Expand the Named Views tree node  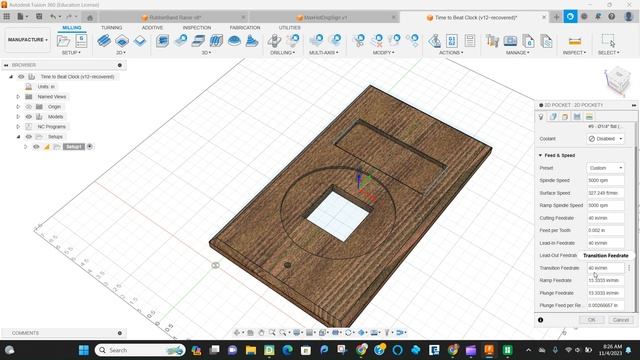coord(18,97)
